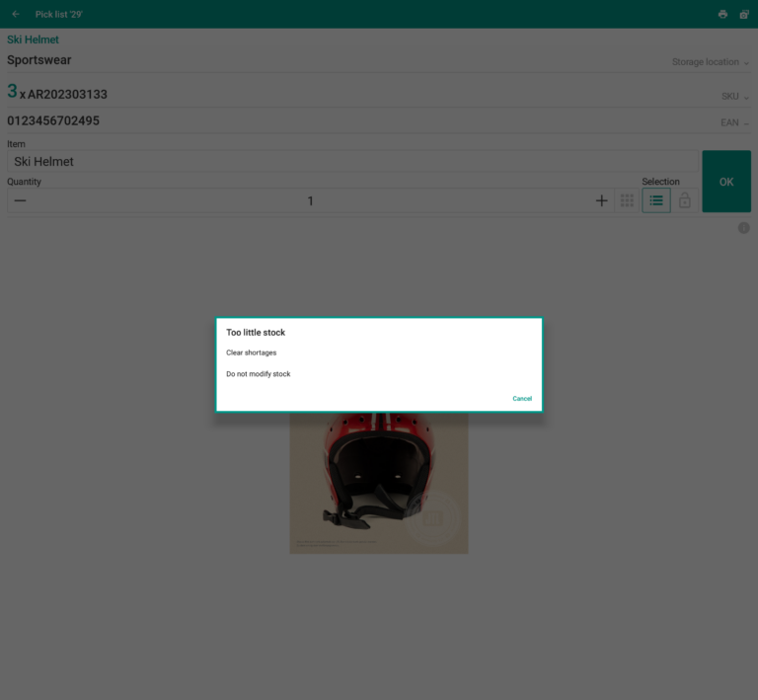
Task: Click the camera icon in header
Action: (744, 14)
